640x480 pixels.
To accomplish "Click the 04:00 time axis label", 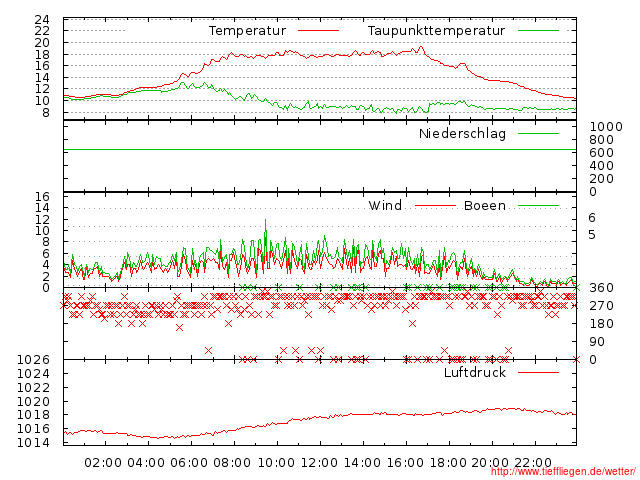I will pyautogui.click(x=146, y=463).
